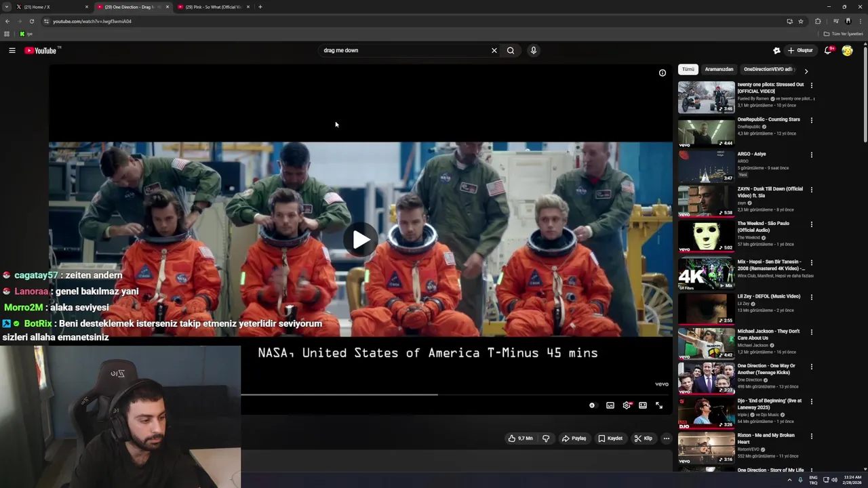Play the video with center play button
868x488 pixels.
[361, 239]
